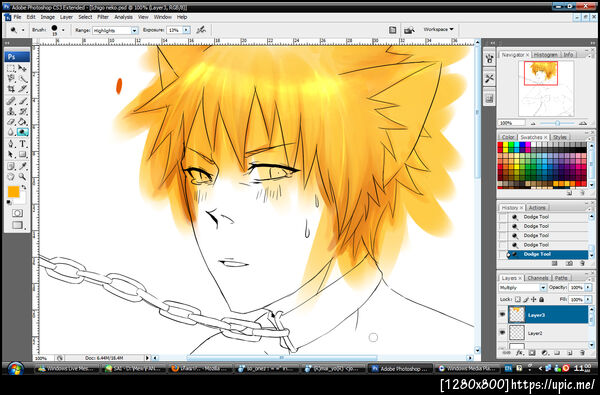This screenshot has width=600, height=395.
Task: Hide Layer3 visibility eye
Action: coord(502,315)
